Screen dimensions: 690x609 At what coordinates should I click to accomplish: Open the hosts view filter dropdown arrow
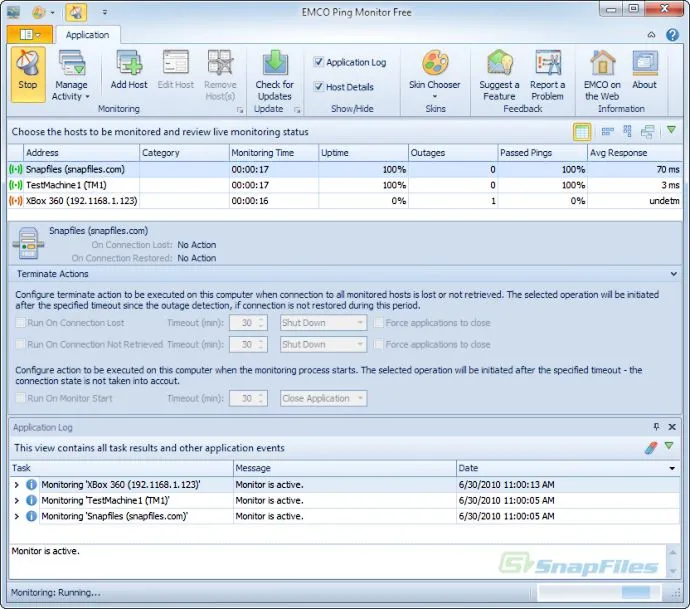(x=671, y=130)
